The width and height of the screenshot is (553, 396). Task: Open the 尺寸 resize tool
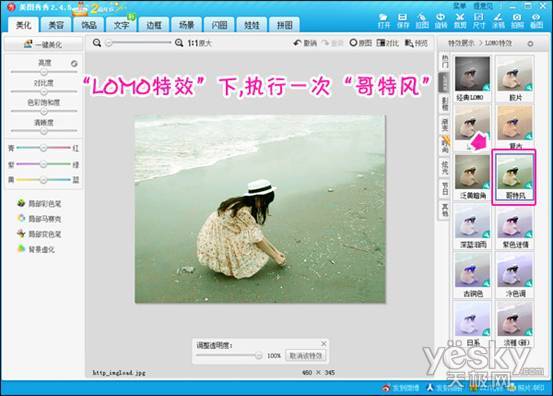coord(479,21)
